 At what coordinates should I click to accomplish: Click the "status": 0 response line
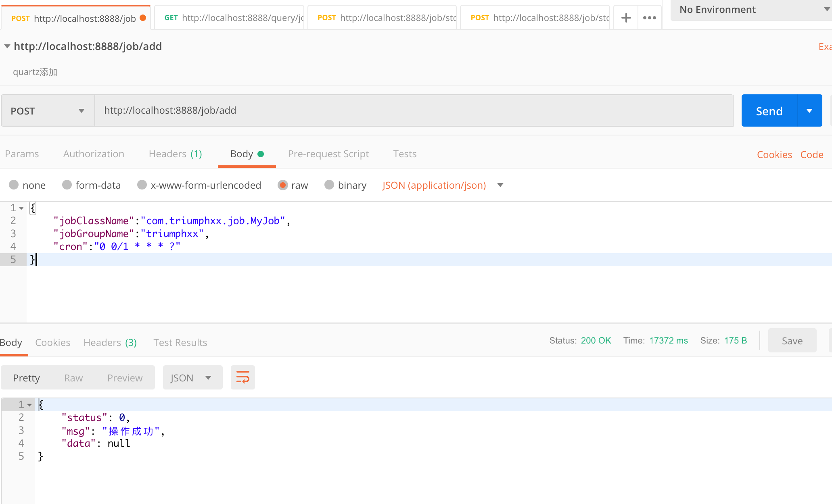click(x=95, y=417)
